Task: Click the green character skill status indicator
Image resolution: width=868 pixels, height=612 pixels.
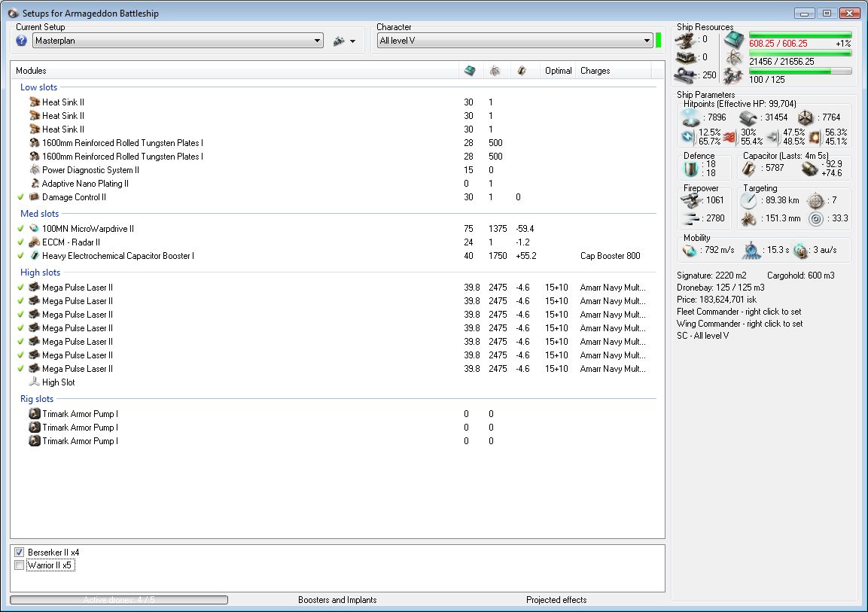Action: pos(658,41)
